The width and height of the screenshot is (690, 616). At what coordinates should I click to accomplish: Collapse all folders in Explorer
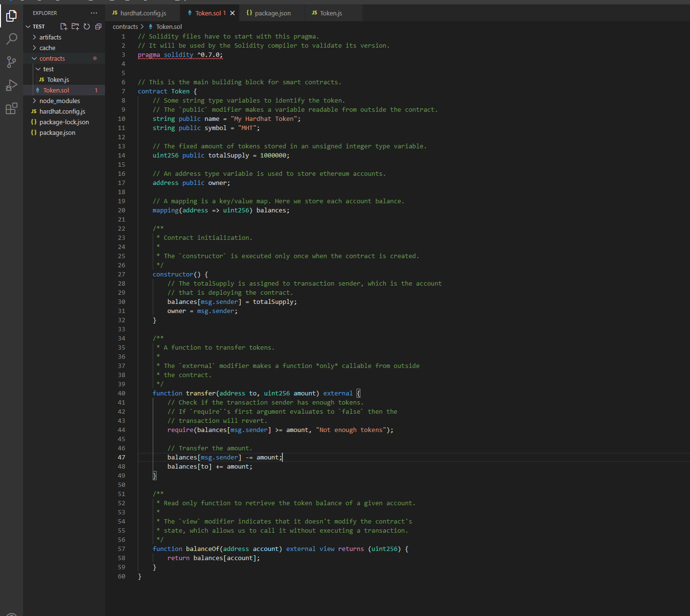tap(98, 26)
